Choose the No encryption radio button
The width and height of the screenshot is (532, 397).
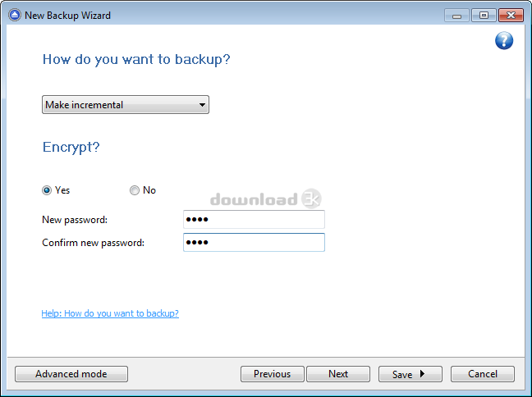tap(135, 190)
